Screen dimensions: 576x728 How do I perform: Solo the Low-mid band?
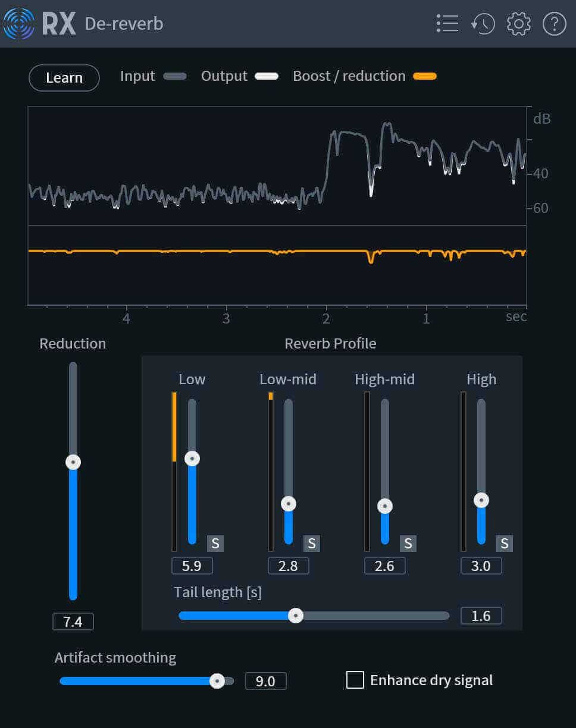point(312,543)
